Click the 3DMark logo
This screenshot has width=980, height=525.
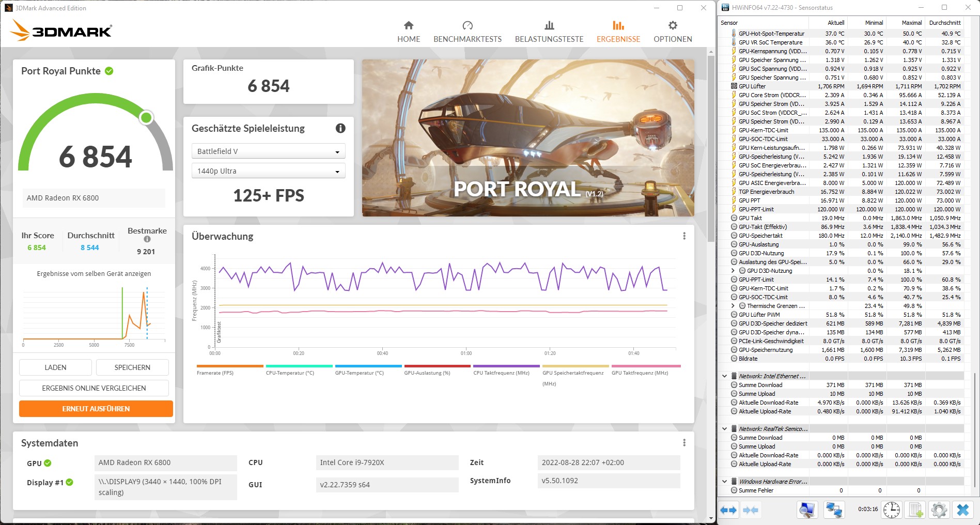pyautogui.click(x=61, y=30)
